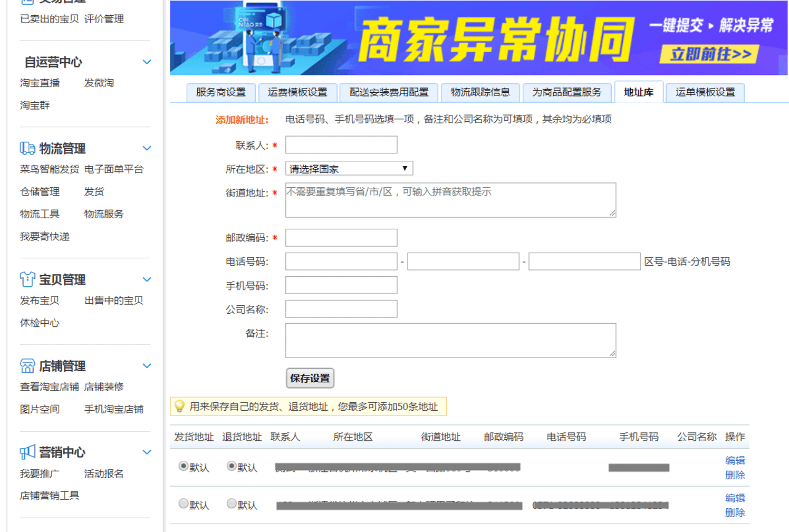The height and width of the screenshot is (532, 789).
Task: Set second row as default 发货地址
Action: (x=184, y=504)
